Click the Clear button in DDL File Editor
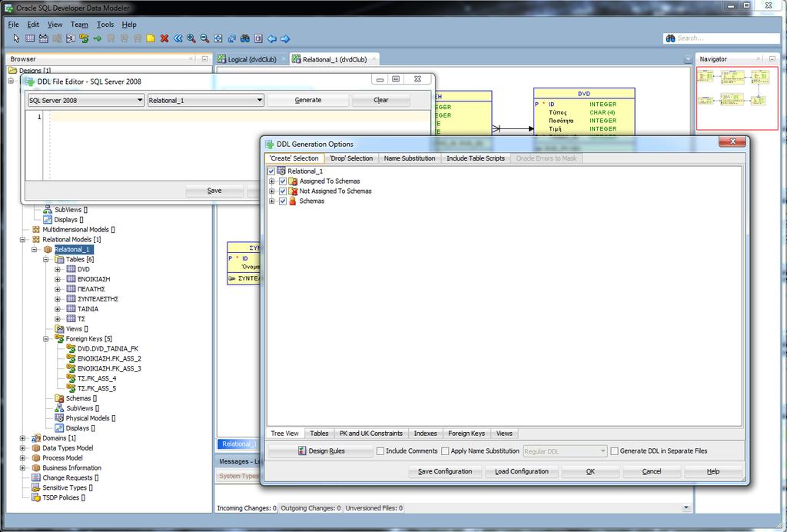The height and width of the screenshot is (532, 787). [x=381, y=100]
